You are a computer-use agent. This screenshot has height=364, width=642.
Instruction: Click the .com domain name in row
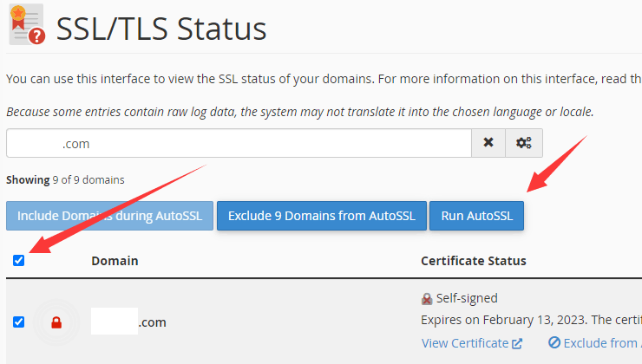(128, 322)
